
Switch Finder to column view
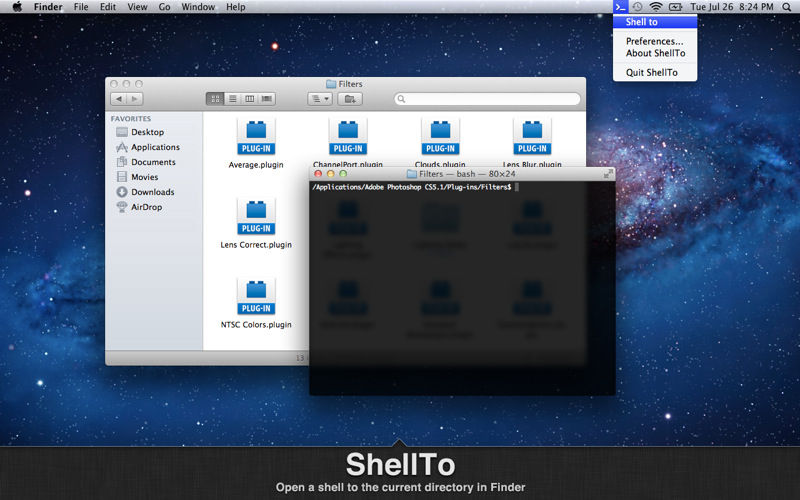coord(249,99)
